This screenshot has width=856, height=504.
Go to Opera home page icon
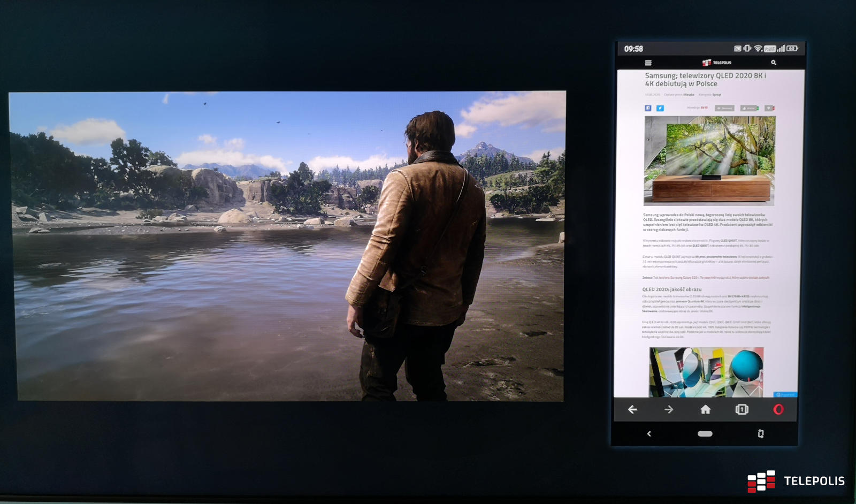point(705,409)
